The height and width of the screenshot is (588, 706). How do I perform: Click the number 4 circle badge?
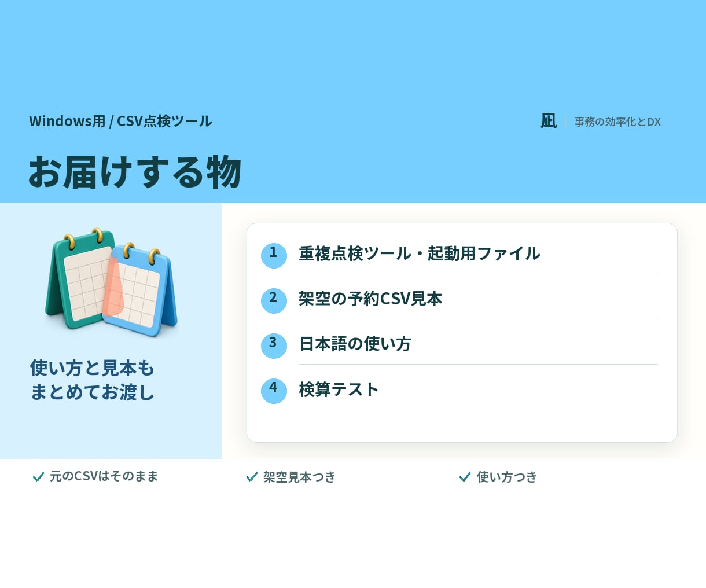274,391
